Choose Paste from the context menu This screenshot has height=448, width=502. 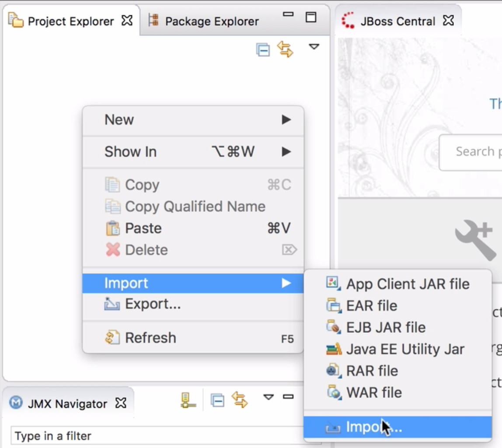tap(143, 228)
